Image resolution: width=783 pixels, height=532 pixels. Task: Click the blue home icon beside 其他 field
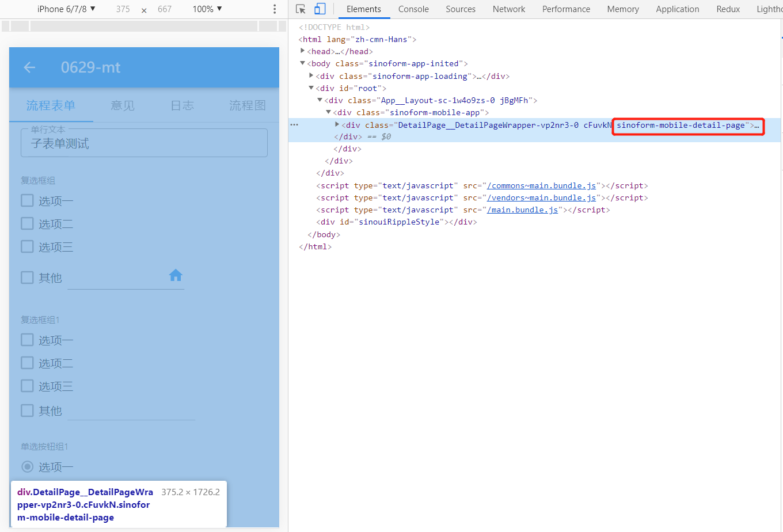176,275
